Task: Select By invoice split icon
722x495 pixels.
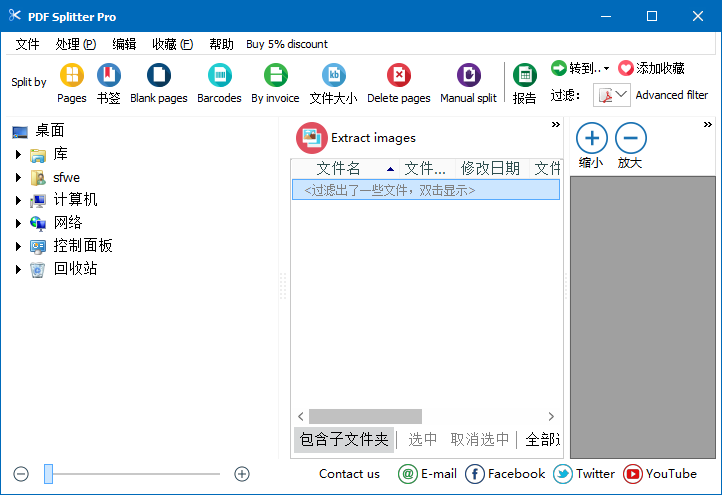Action: pos(275,75)
